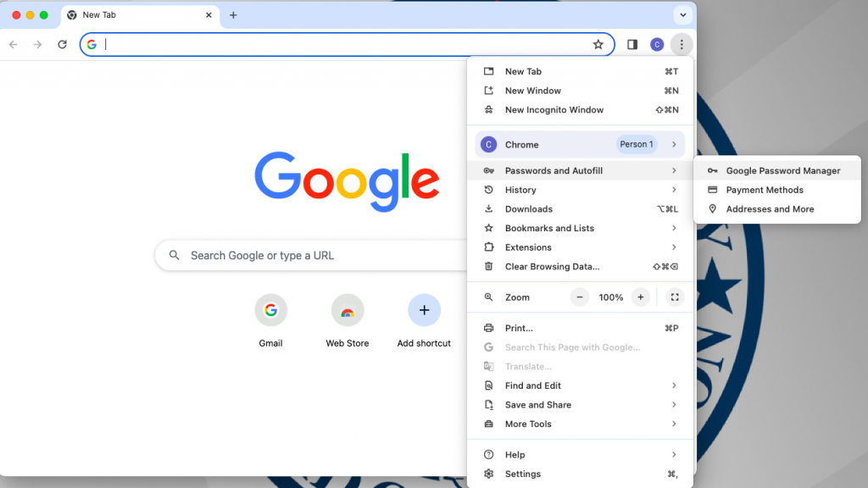Click the History clock icon
Viewport: 868px width, 488px height.
[488, 190]
